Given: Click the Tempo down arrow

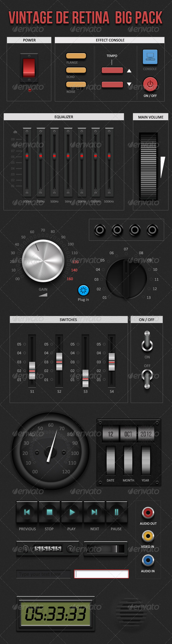Looking at the screenshot, I should pos(129,84).
